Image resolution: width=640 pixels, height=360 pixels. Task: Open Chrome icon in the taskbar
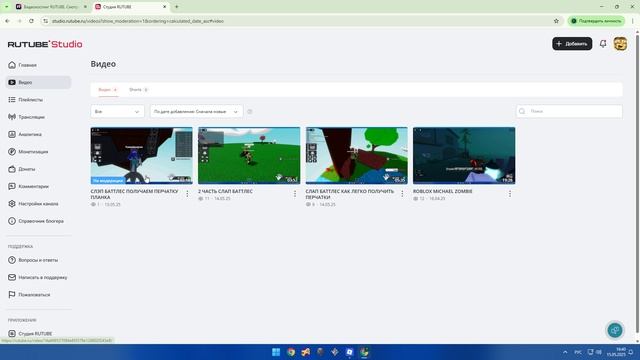coord(291,352)
